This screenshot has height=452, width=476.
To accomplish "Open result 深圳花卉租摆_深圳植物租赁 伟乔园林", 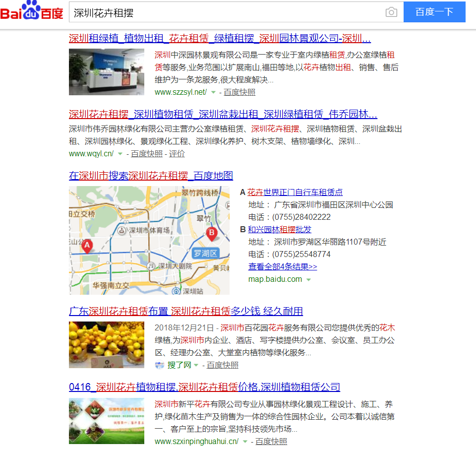I will (x=223, y=115).
